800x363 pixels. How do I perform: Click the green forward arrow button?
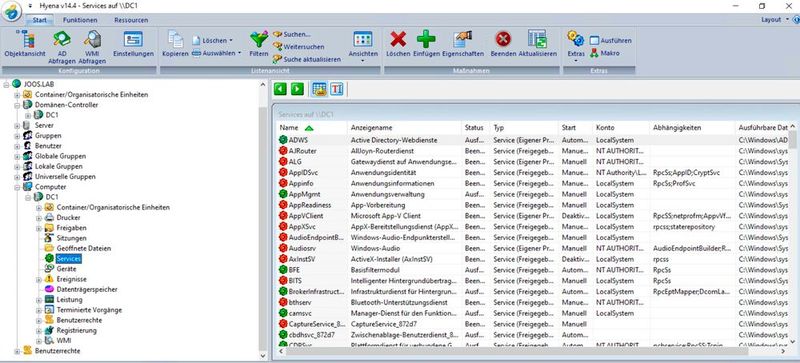(297, 89)
